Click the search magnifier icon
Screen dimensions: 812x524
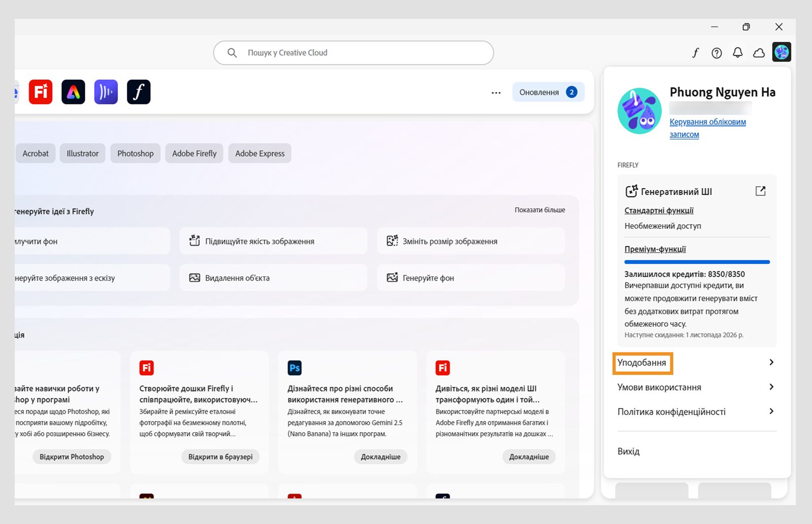[x=232, y=53]
